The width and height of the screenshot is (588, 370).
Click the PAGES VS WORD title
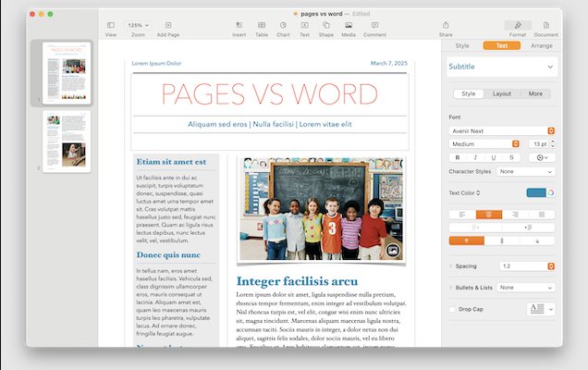point(270,93)
